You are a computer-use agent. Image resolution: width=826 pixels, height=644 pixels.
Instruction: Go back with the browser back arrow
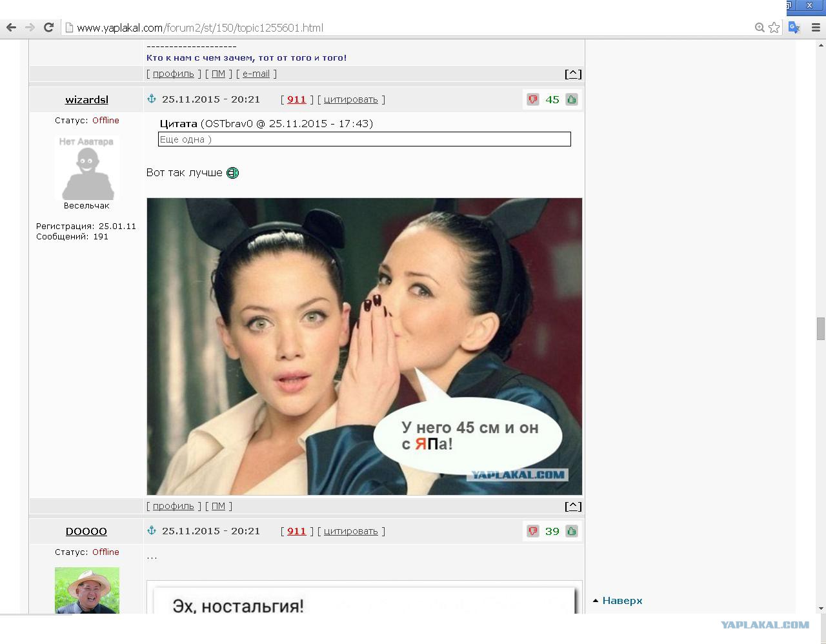(11, 27)
